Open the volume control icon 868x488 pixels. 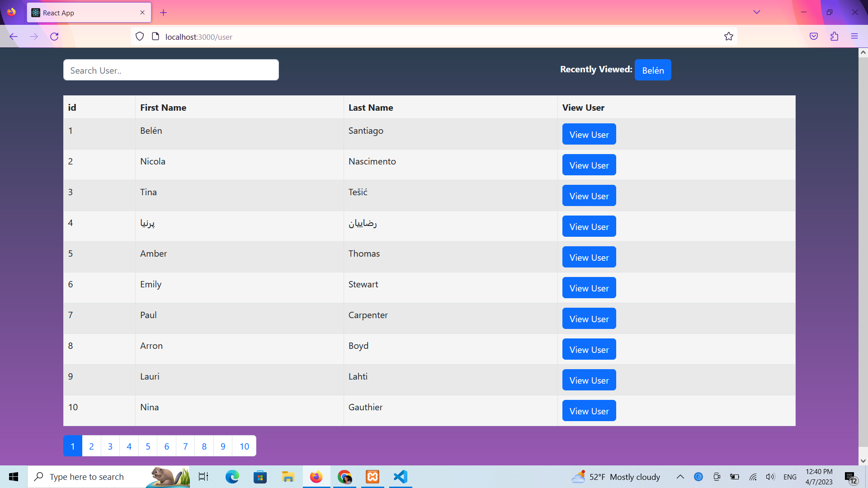[770, 477]
